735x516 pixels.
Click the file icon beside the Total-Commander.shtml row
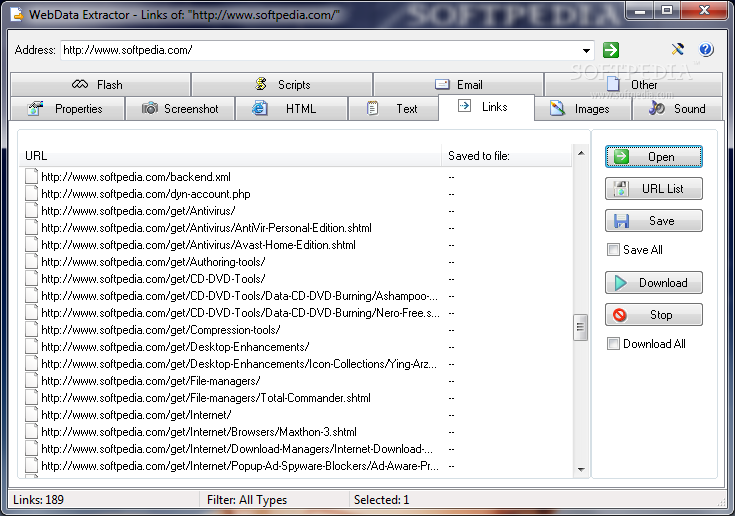[31, 398]
